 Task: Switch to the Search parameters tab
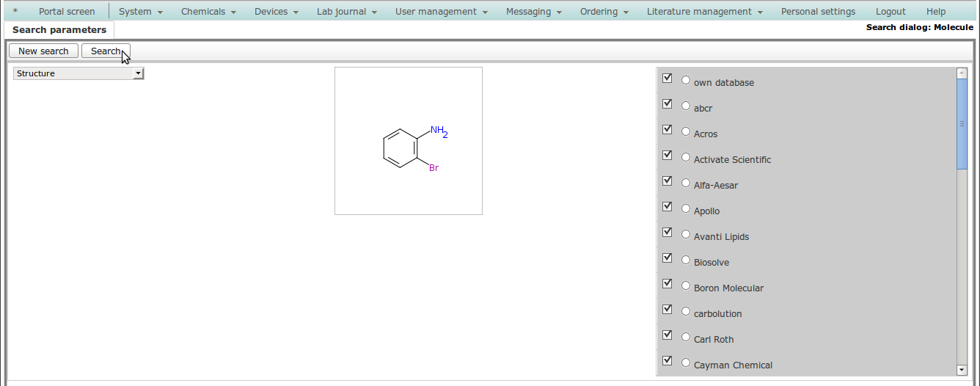(x=59, y=30)
